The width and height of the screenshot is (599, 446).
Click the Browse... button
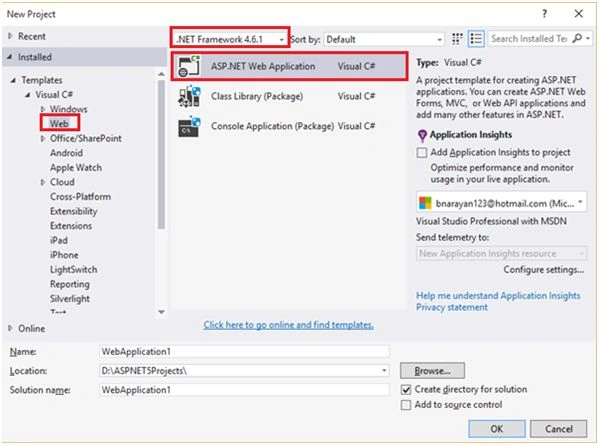432,371
